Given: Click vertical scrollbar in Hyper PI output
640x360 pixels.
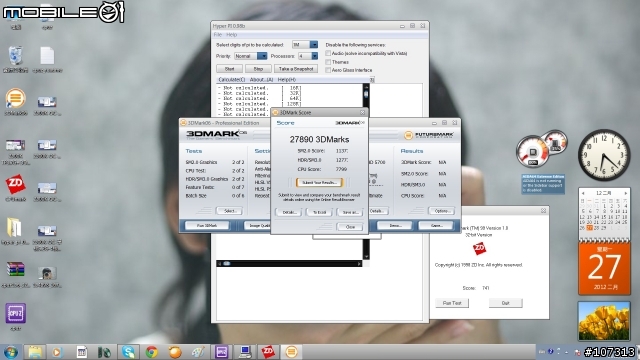Looking at the screenshot, I should point(366,171).
